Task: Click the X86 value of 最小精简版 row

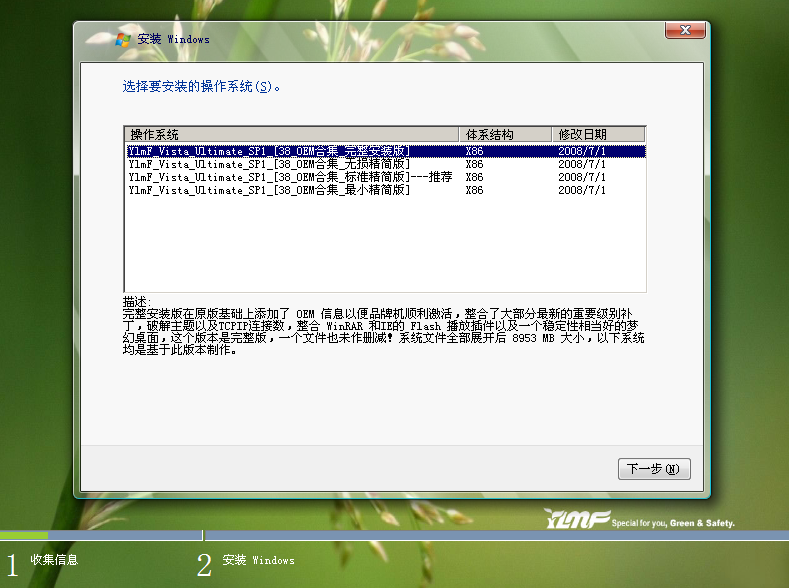Action: tap(474, 190)
